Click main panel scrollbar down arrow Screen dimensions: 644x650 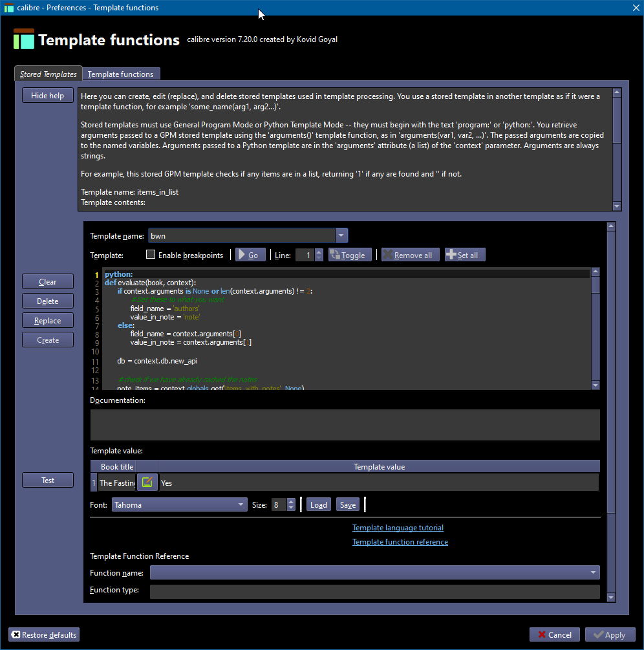click(x=611, y=597)
